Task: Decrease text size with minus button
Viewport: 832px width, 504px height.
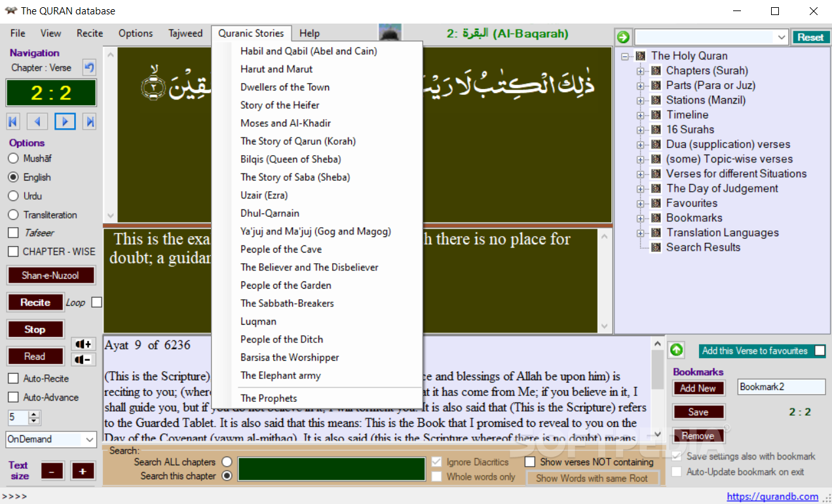Action: point(52,471)
